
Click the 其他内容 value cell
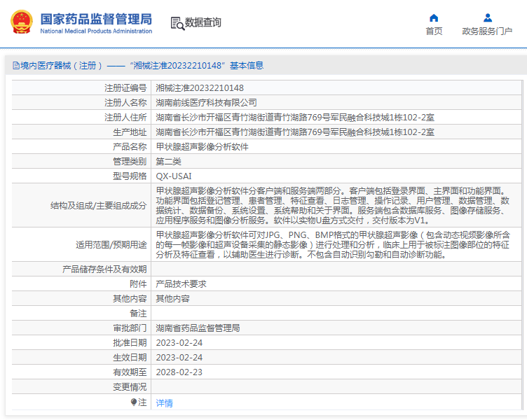coord(173,299)
